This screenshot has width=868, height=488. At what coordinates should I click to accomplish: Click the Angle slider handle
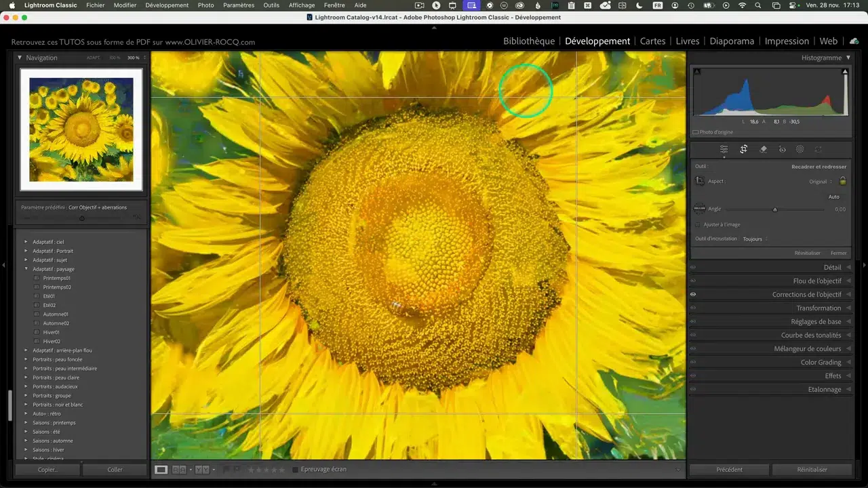click(x=775, y=209)
